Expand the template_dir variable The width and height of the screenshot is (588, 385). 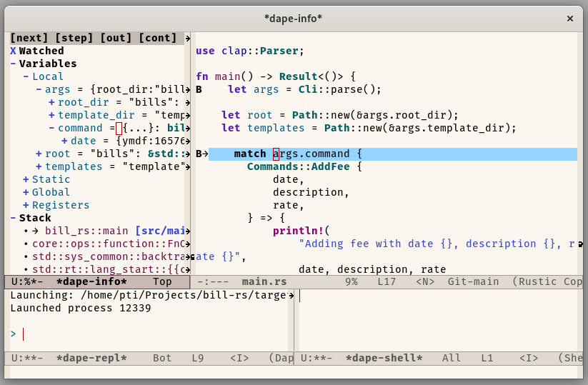coord(51,115)
